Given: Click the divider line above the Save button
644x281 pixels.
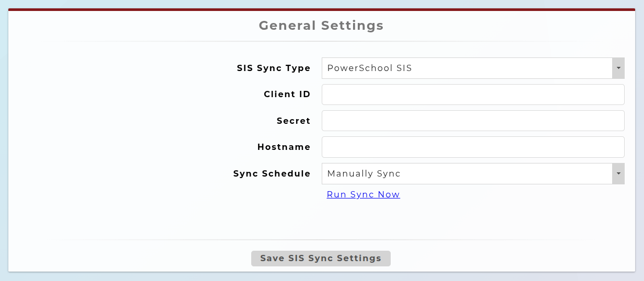Looking at the screenshot, I should 322,240.
